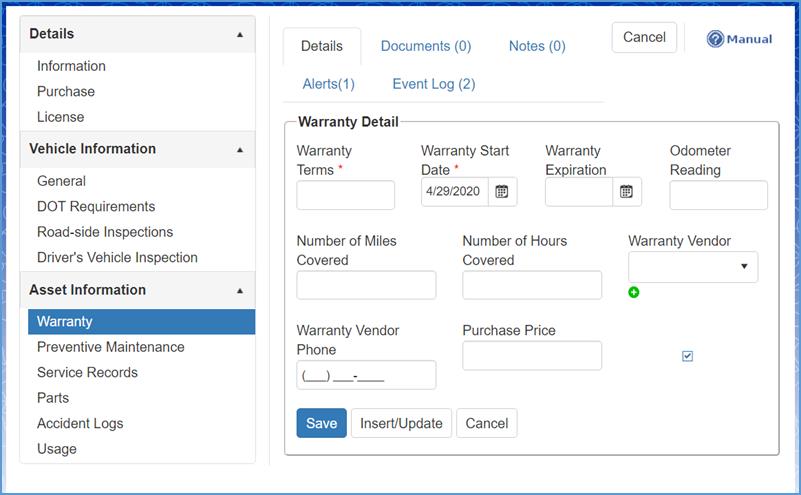Open the Alerts(1) tab
The height and width of the screenshot is (495, 801).
[328, 84]
